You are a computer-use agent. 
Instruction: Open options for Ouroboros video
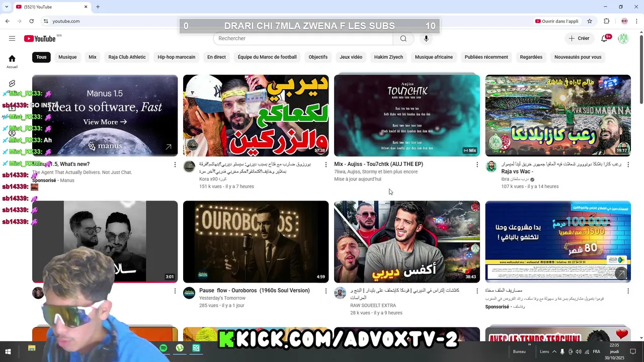pos(326,291)
